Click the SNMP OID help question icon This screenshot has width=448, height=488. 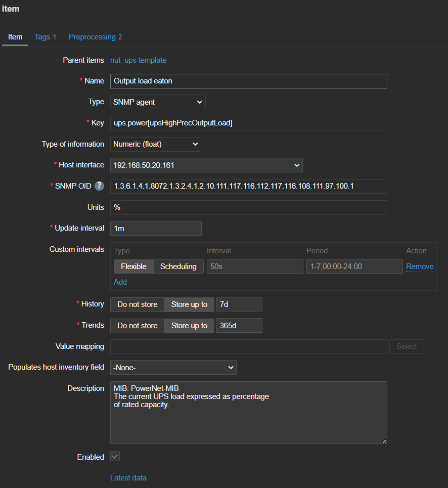100,186
